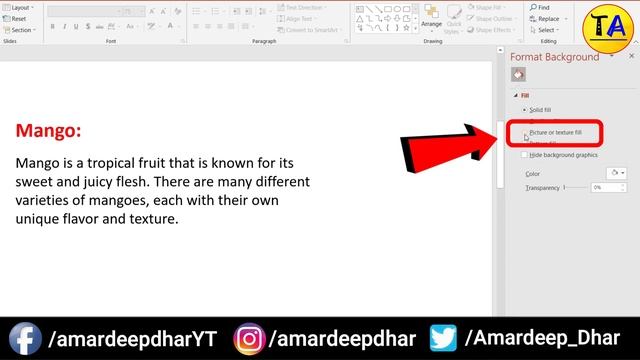Image resolution: width=640 pixels, height=360 pixels.
Task: Click the Fill bucket icon in Format Background
Action: coord(518,75)
